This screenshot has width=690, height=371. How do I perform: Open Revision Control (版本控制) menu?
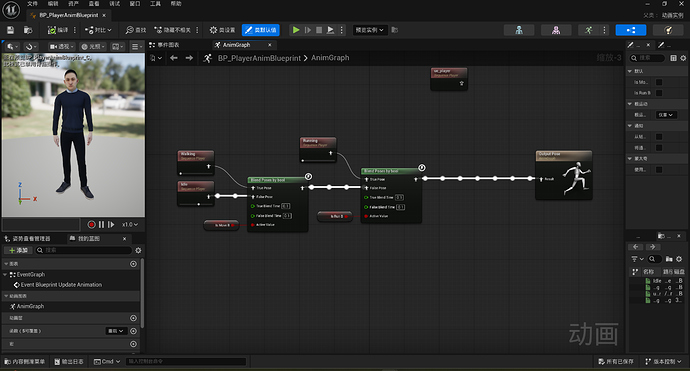663,361
